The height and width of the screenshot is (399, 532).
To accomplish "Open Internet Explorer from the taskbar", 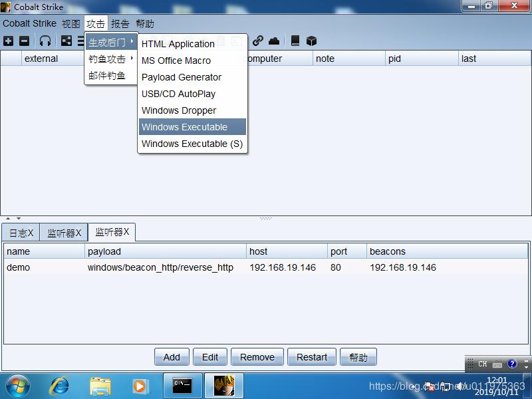I will tap(60, 386).
